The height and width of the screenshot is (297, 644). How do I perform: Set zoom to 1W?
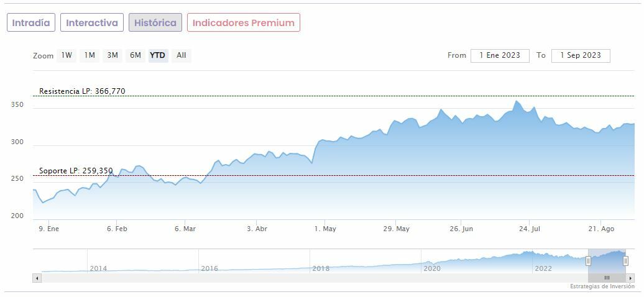pyautogui.click(x=67, y=55)
